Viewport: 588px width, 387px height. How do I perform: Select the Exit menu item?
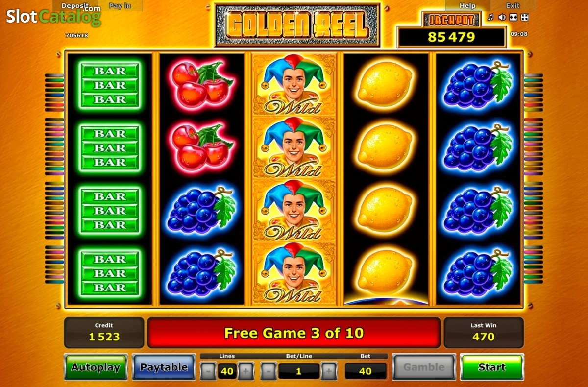(513, 6)
